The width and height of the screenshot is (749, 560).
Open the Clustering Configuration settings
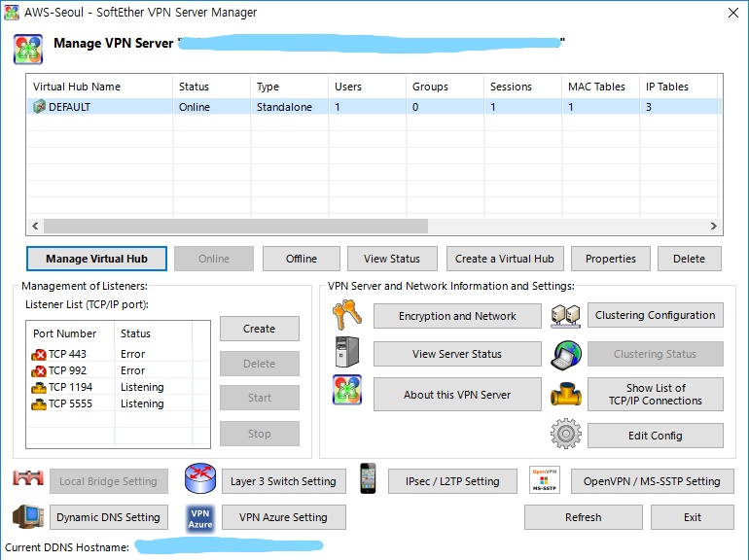[x=655, y=315]
